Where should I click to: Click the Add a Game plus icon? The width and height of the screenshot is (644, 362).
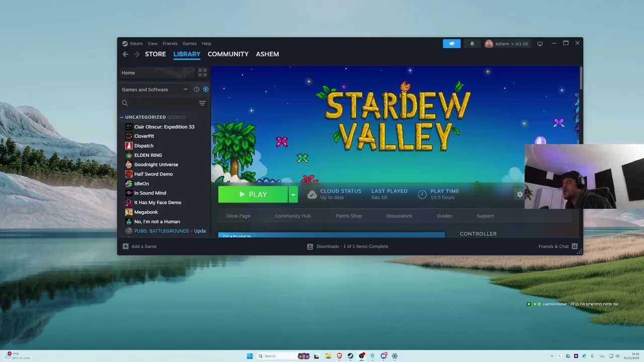coord(126,246)
